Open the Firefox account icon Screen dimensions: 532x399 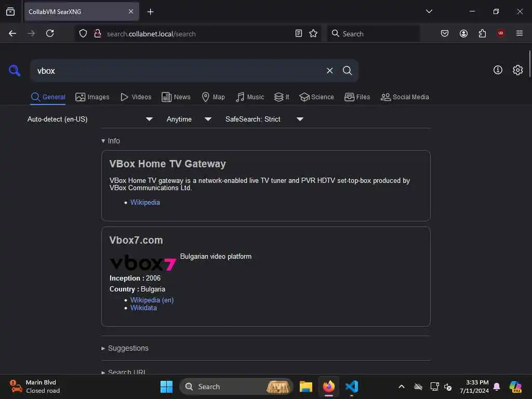(x=463, y=33)
